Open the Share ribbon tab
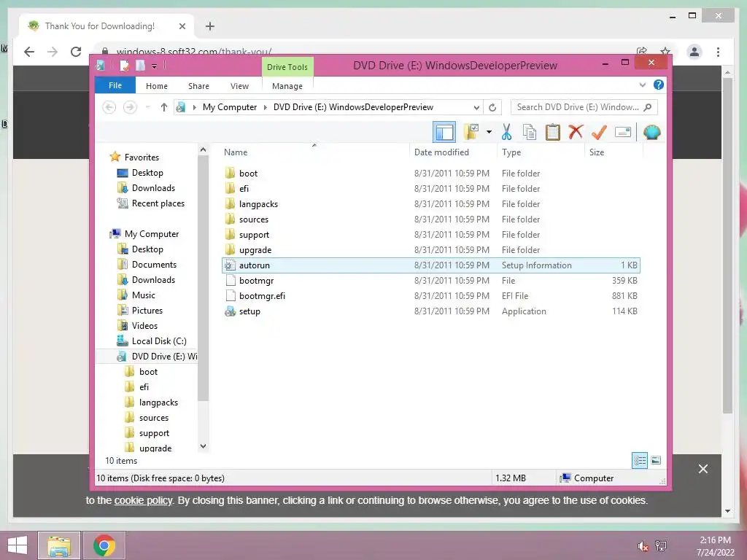Screen dimensions: 747x560 coord(198,86)
